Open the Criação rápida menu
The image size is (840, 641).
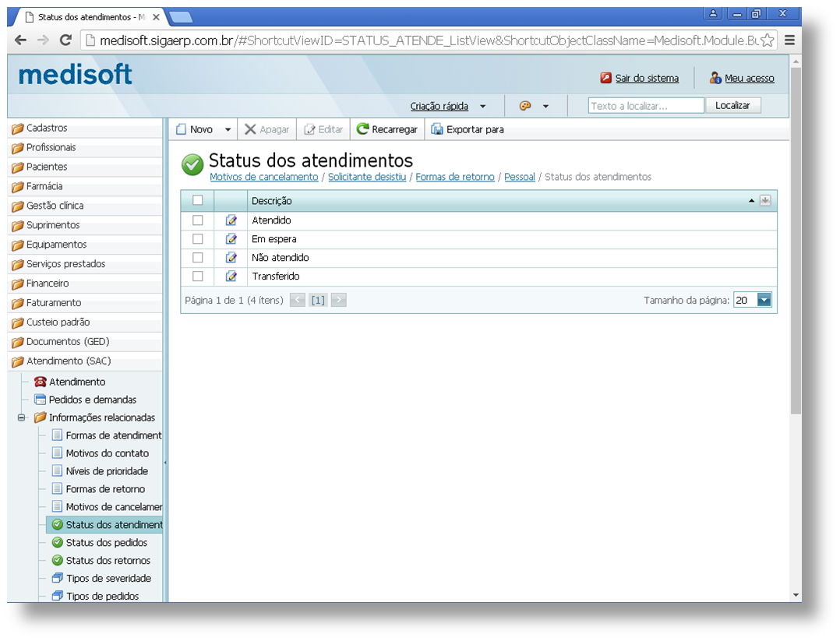pyautogui.click(x=447, y=106)
